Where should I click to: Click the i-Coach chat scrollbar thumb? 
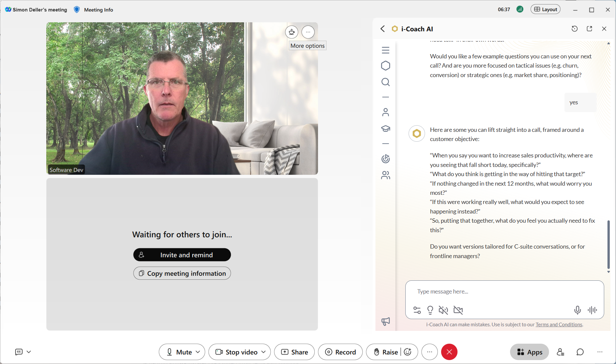coord(608,245)
